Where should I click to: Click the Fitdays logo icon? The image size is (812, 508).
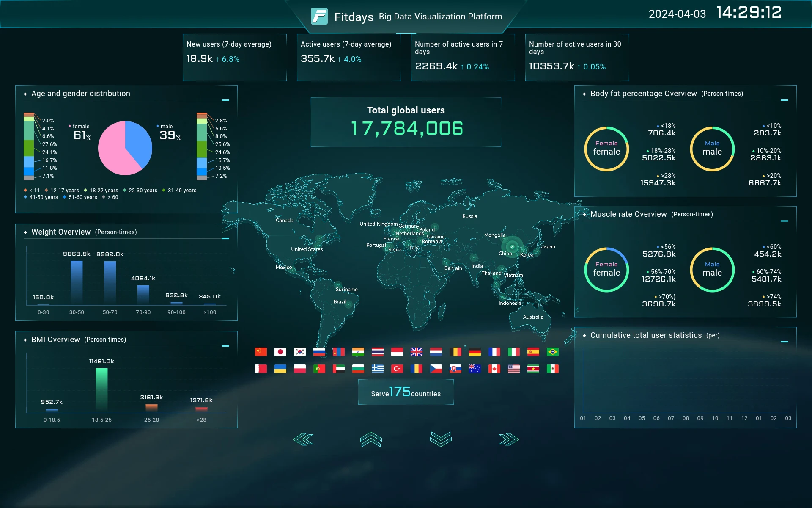(319, 17)
